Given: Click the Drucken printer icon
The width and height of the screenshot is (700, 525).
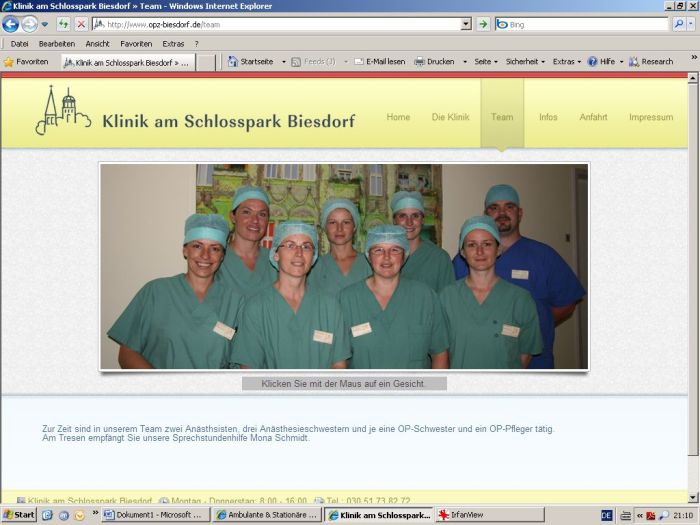Looking at the screenshot, I should pyautogui.click(x=419, y=62).
